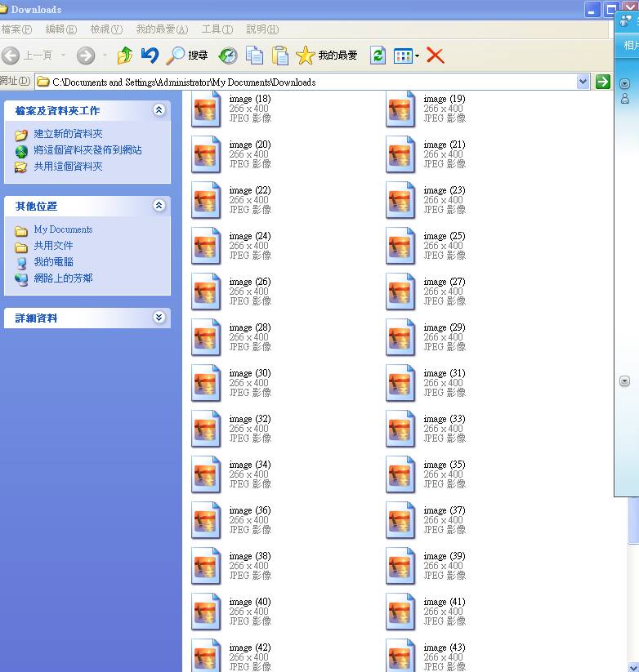
Task: Click the Paste clipboard icon
Action: pos(280,56)
